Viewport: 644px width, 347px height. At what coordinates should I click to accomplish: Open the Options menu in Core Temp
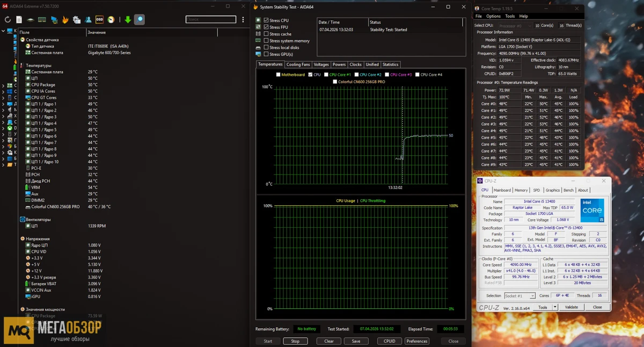[x=493, y=16]
